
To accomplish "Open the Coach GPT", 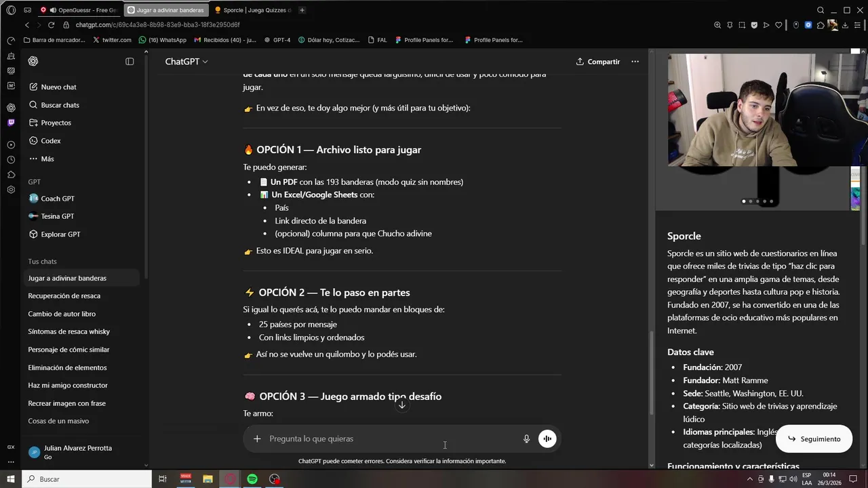I will (x=80, y=199).
